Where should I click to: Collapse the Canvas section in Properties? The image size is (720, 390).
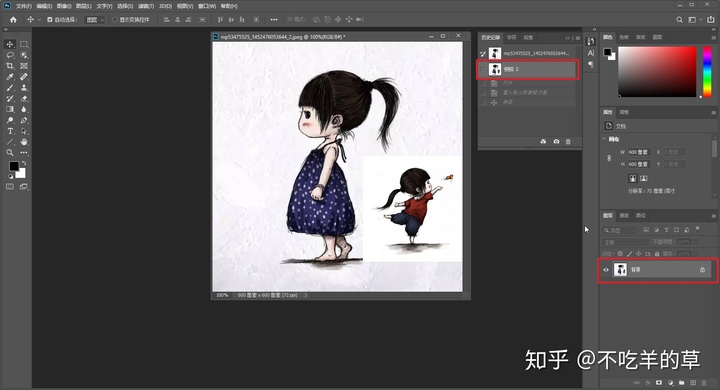[x=604, y=139]
